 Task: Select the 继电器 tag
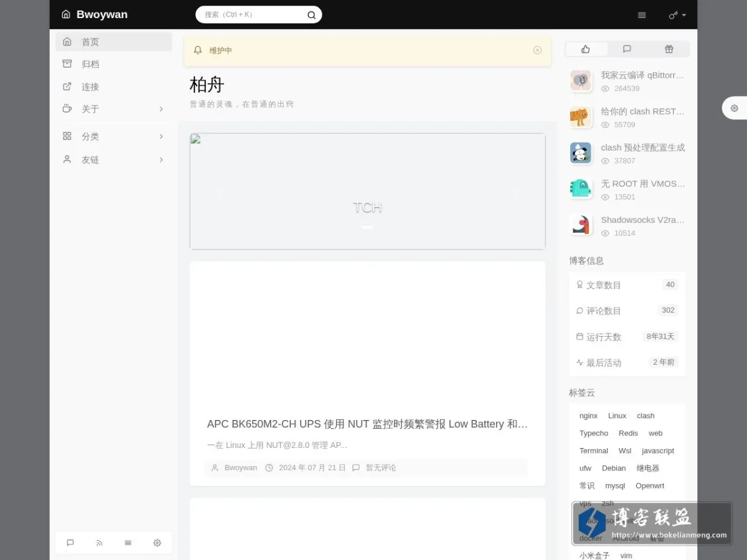648,468
